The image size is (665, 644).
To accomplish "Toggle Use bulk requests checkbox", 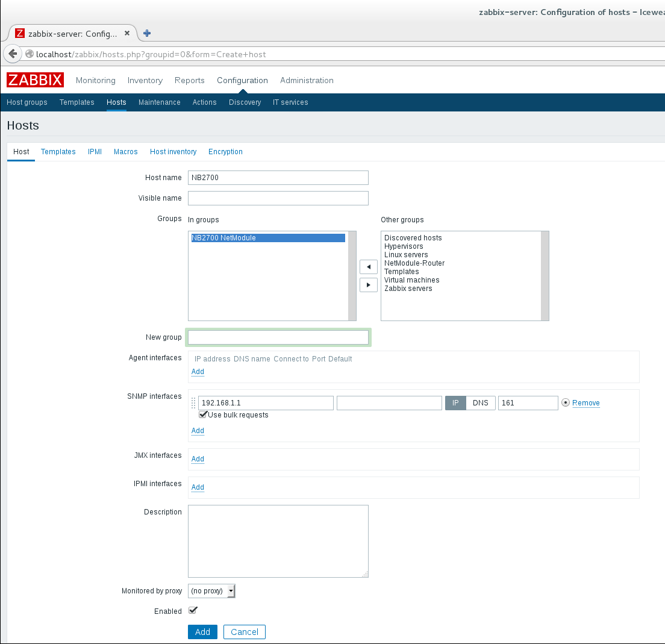I will (203, 414).
